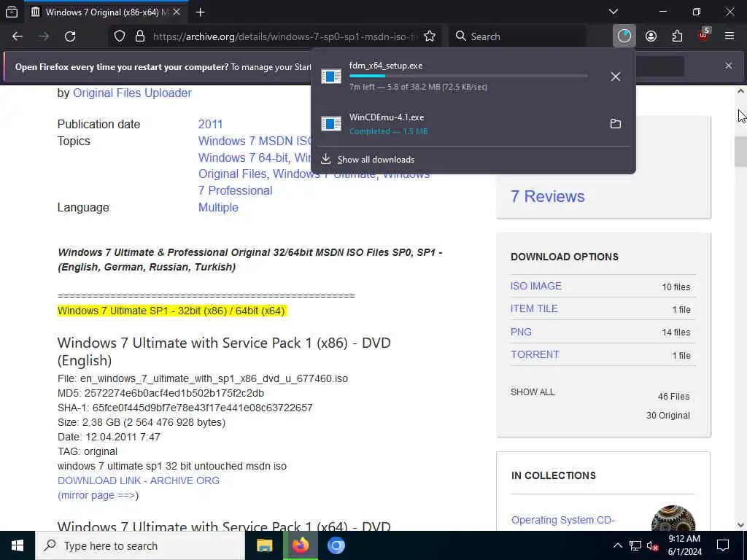
Task: Close the Windows 7 Original tab
Action: (177, 12)
